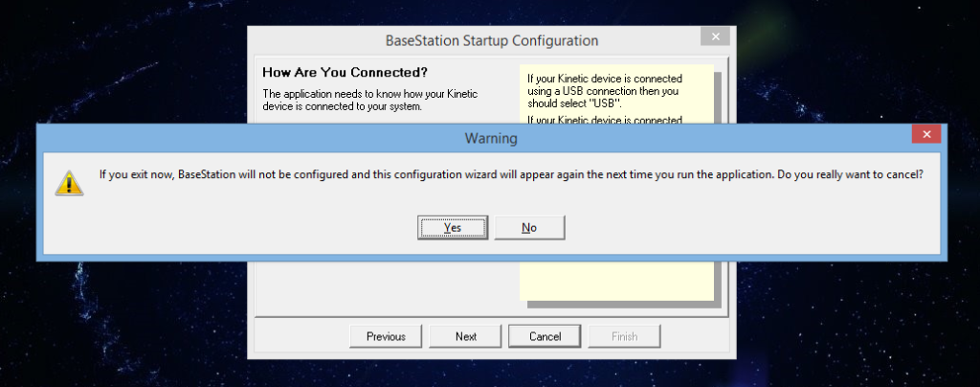This screenshot has width=980, height=387.
Task: Click the BaseStation Startup Configuration title bar
Action: coord(492,40)
